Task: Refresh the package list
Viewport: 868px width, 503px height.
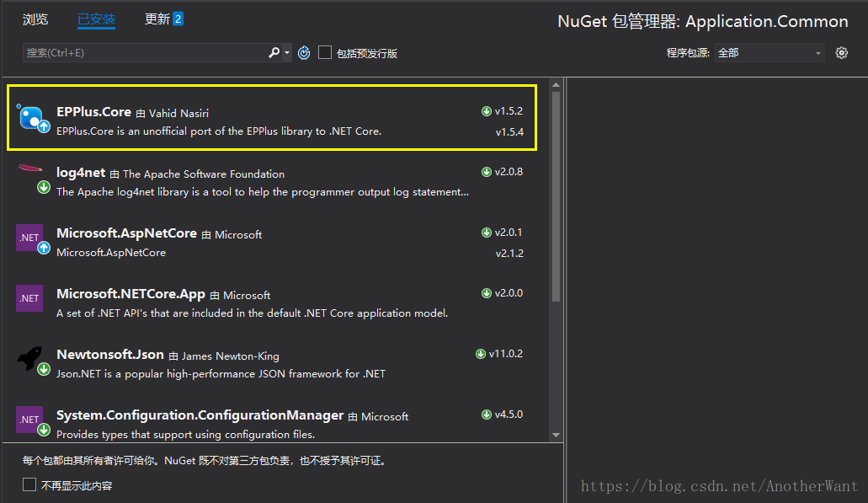Action: pyautogui.click(x=304, y=52)
